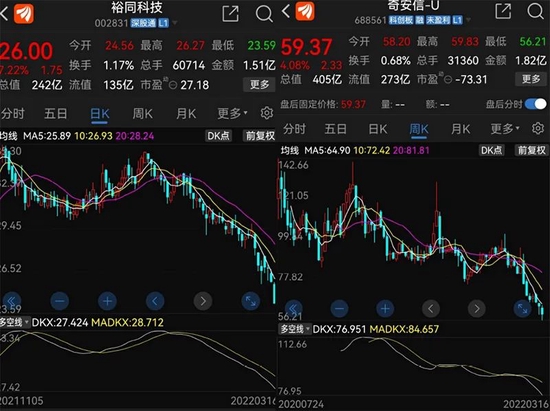Change 前复权 adjustment on 奇安信-U chart
The width and height of the screenshot is (550, 411).
tap(532, 150)
